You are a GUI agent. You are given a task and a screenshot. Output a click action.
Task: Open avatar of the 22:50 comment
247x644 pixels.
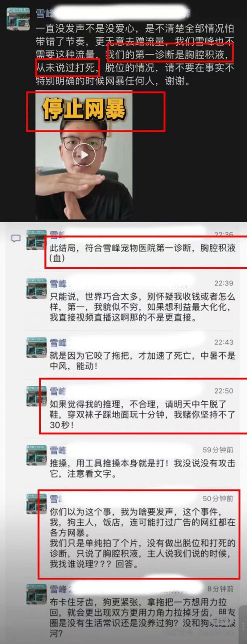(x=37, y=396)
